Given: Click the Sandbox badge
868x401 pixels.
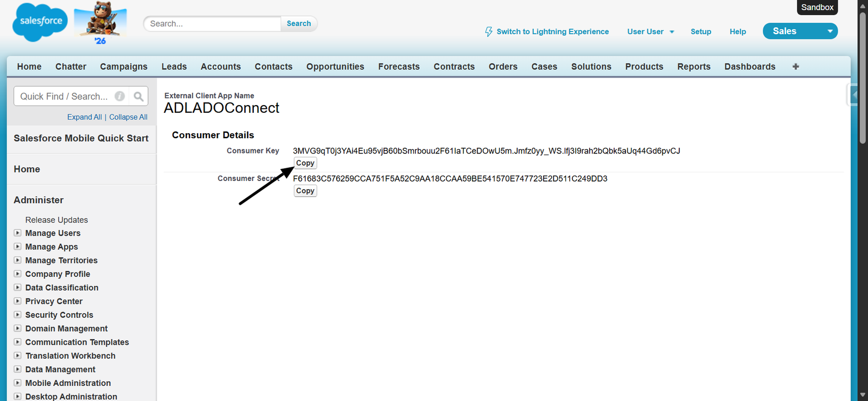Looking at the screenshot, I should [817, 7].
